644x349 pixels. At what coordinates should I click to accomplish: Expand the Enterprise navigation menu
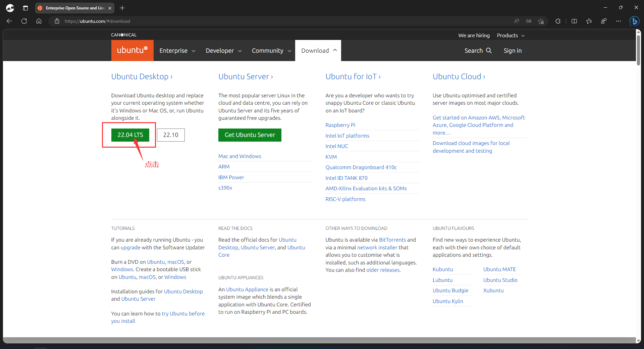pyautogui.click(x=177, y=51)
